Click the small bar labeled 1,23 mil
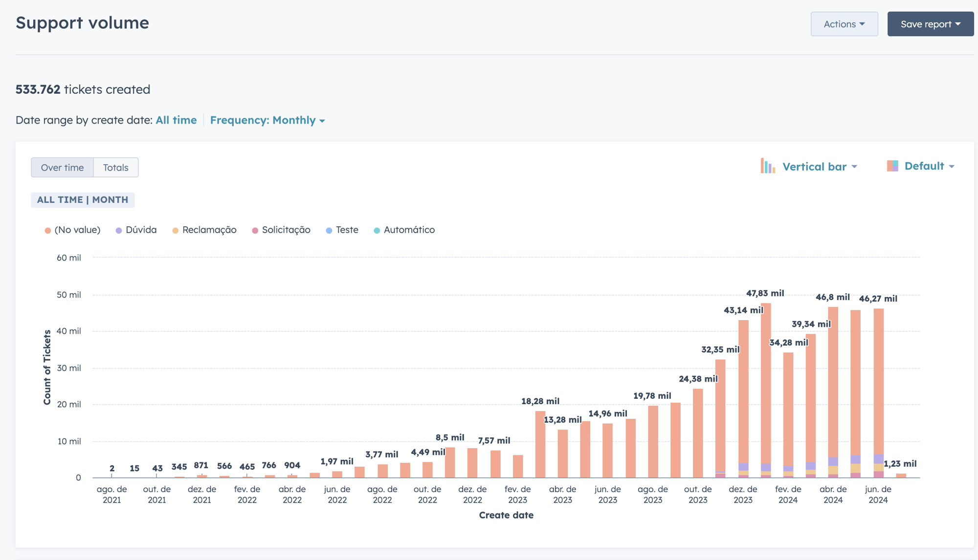This screenshot has height=560, width=978. click(x=901, y=475)
